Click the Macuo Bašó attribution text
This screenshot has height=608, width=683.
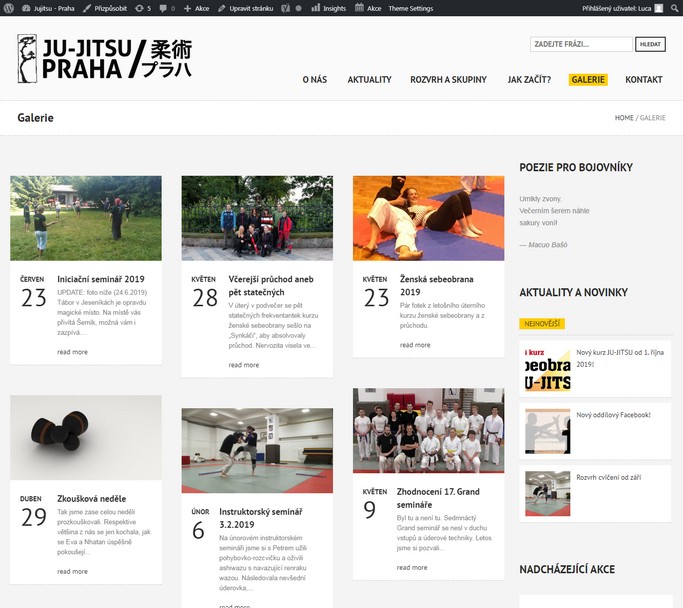point(544,245)
